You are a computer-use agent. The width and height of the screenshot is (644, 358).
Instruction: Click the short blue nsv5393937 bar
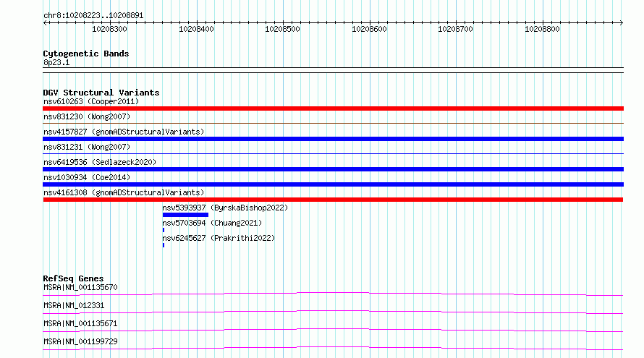point(185,215)
